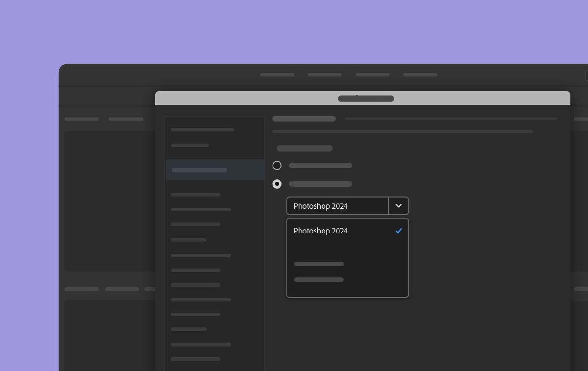Select the sidebar item just below highlighted one

(195, 195)
